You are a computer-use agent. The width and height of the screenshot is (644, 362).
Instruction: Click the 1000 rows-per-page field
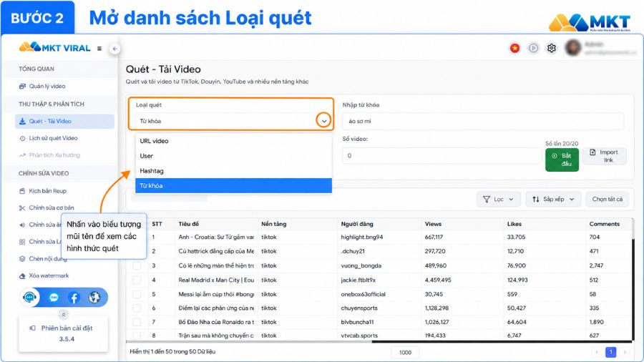point(405,352)
